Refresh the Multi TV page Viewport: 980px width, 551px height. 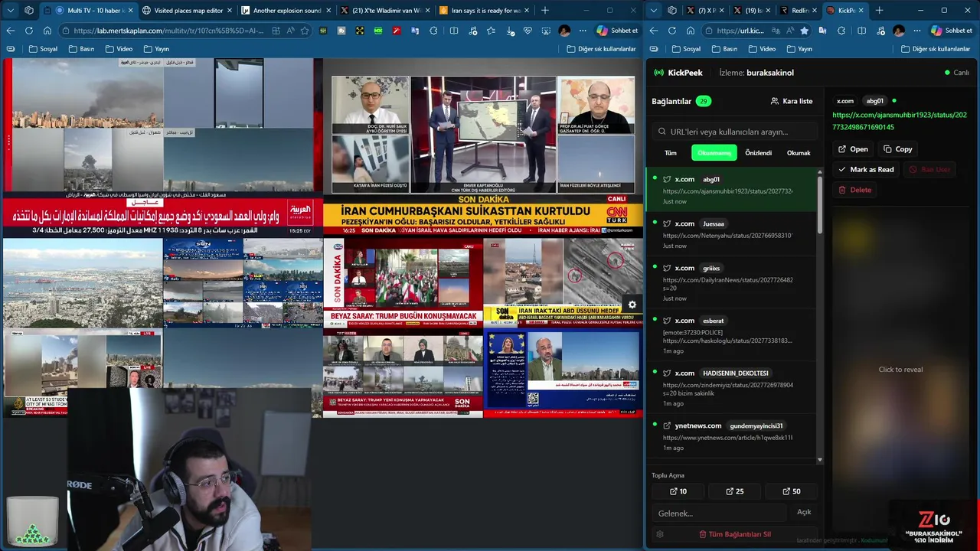coord(29,31)
